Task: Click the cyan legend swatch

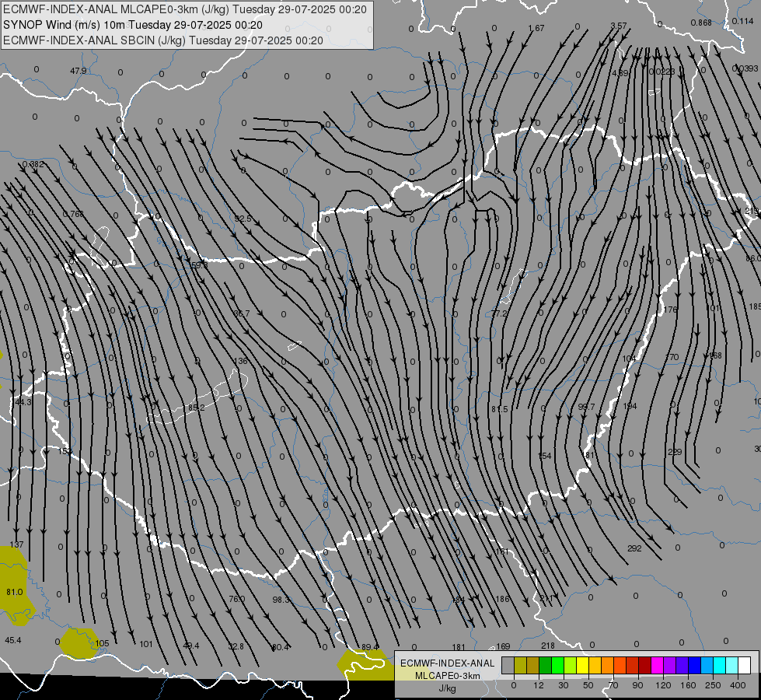Action: (719, 665)
